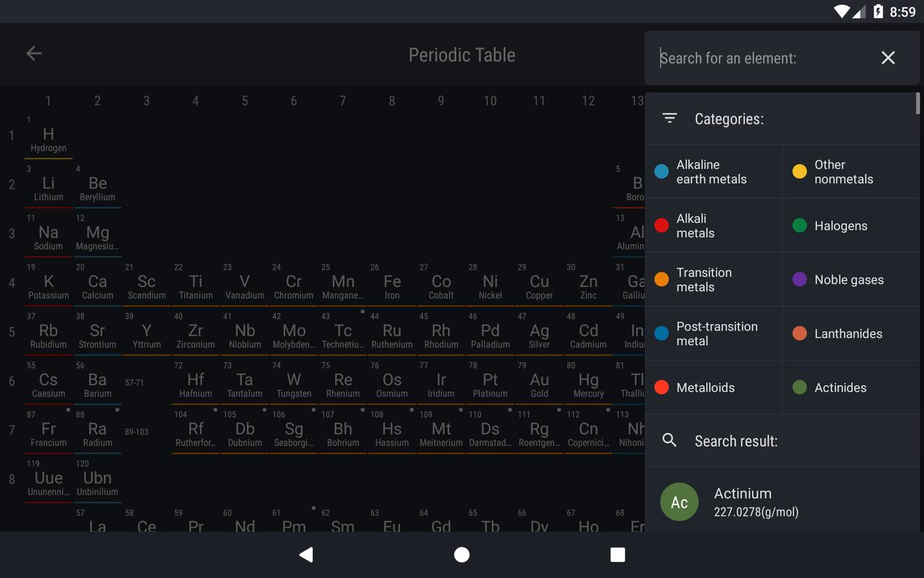This screenshot has height=578, width=924.
Task: Select Titanium in the table
Action: click(x=196, y=285)
